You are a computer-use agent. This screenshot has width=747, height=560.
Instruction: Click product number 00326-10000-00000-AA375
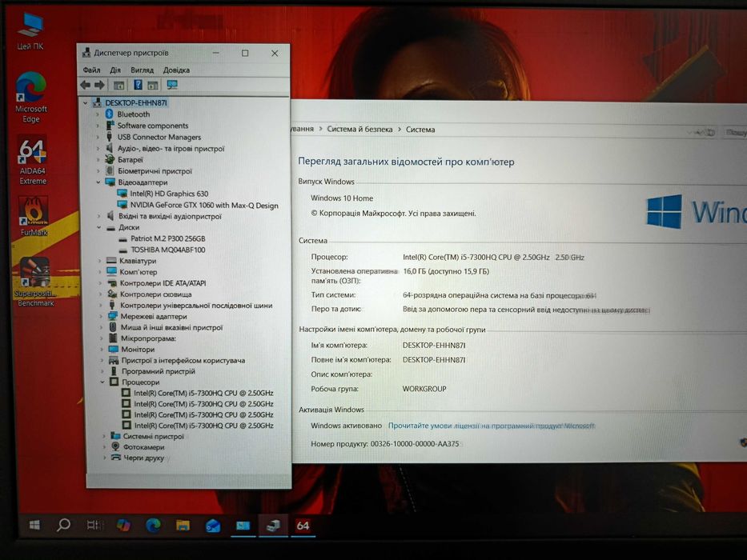point(415,444)
